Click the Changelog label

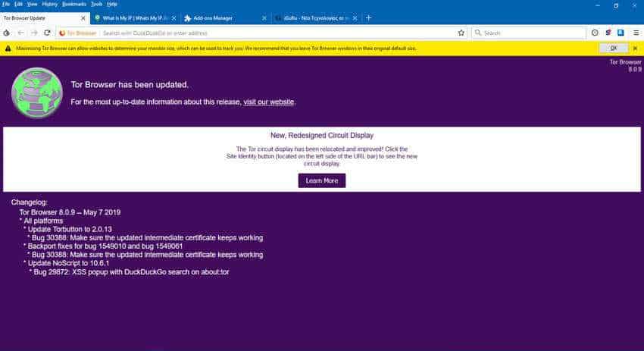(x=29, y=202)
